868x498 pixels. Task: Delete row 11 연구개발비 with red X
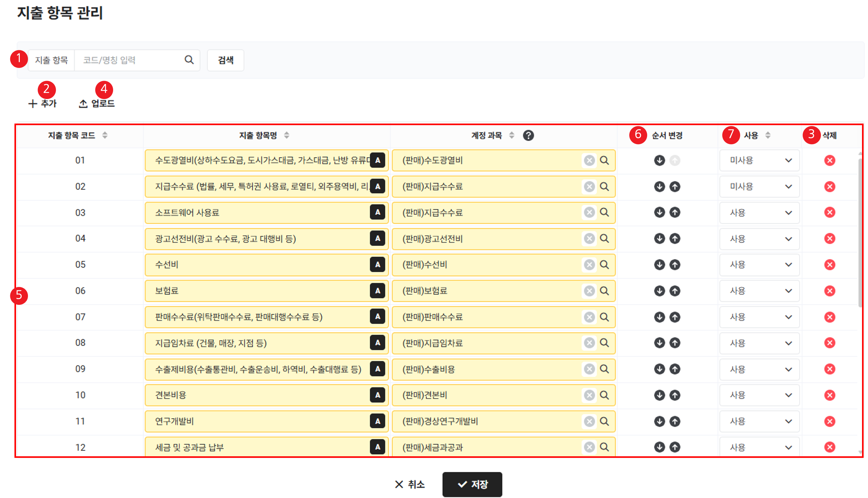pos(829,421)
